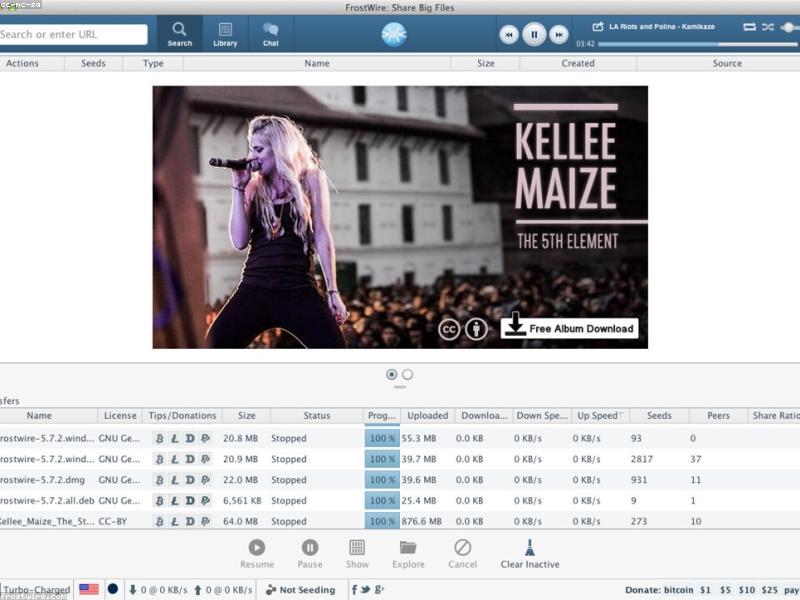Viewport: 800px width, 600px height.
Task: Click litecoin icon in frostwire-5.7.2.all.deb row
Action: click(x=175, y=501)
